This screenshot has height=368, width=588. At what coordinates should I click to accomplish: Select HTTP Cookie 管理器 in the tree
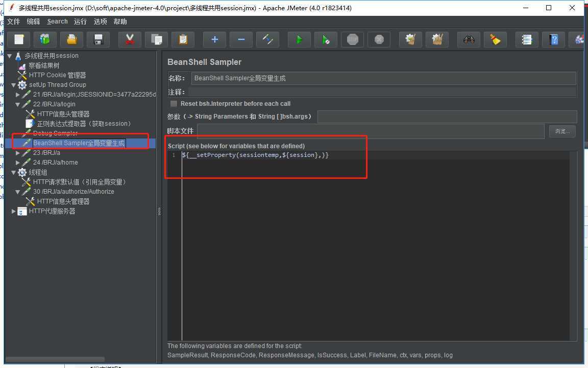(57, 75)
